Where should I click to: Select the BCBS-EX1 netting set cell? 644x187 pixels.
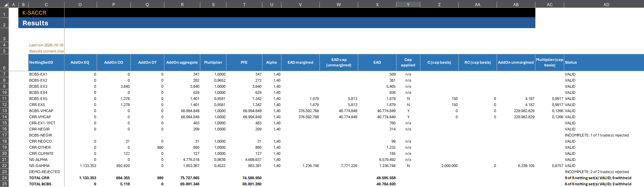tap(46, 74)
